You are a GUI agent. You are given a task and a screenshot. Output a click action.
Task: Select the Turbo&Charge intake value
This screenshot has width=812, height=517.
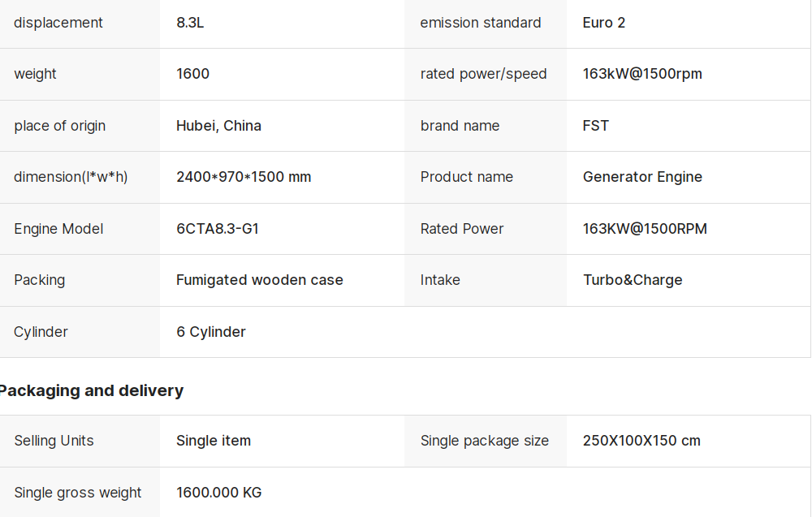click(x=633, y=280)
